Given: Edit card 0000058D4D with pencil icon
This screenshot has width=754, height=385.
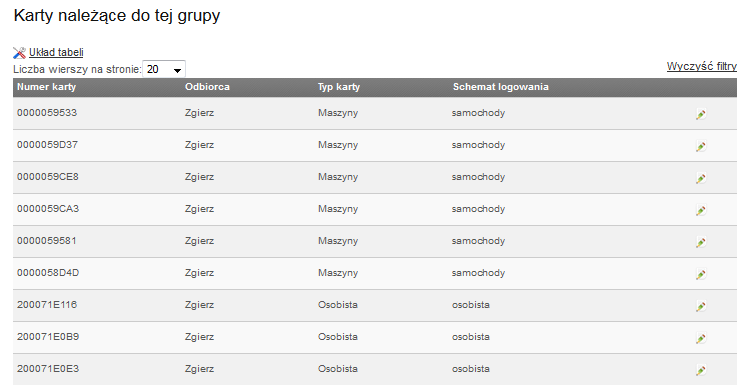Looking at the screenshot, I should (701, 274).
